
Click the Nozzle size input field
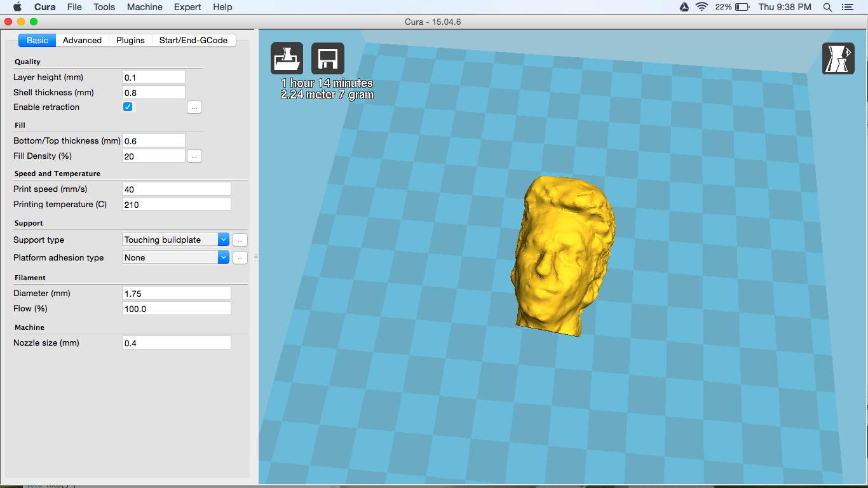pos(177,342)
